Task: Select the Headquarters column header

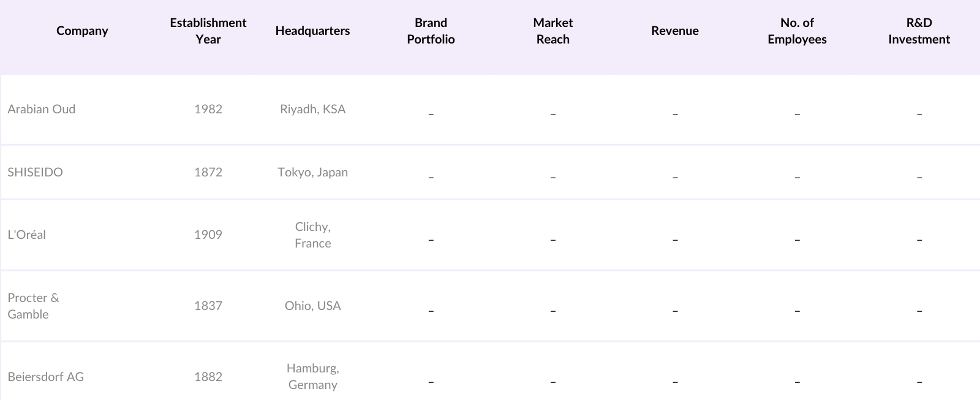Action: (312, 31)
